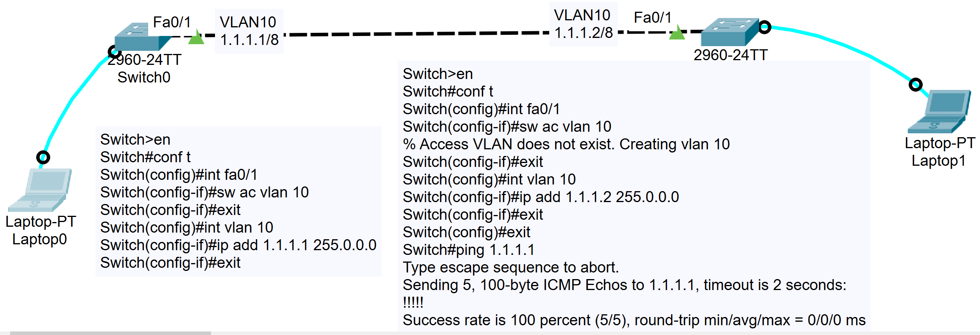Click the horizontal scrollbar at the bottom

[110, 333]
